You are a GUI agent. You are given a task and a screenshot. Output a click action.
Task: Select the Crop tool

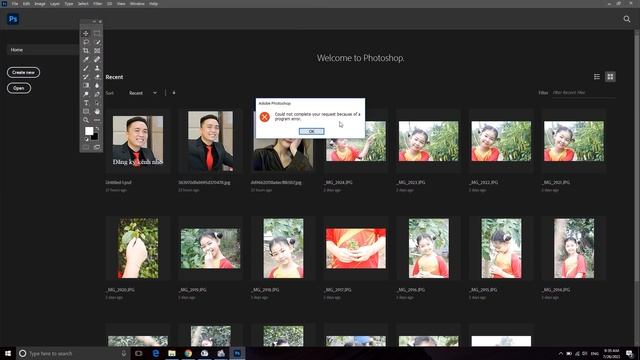[x=86, y=51]
